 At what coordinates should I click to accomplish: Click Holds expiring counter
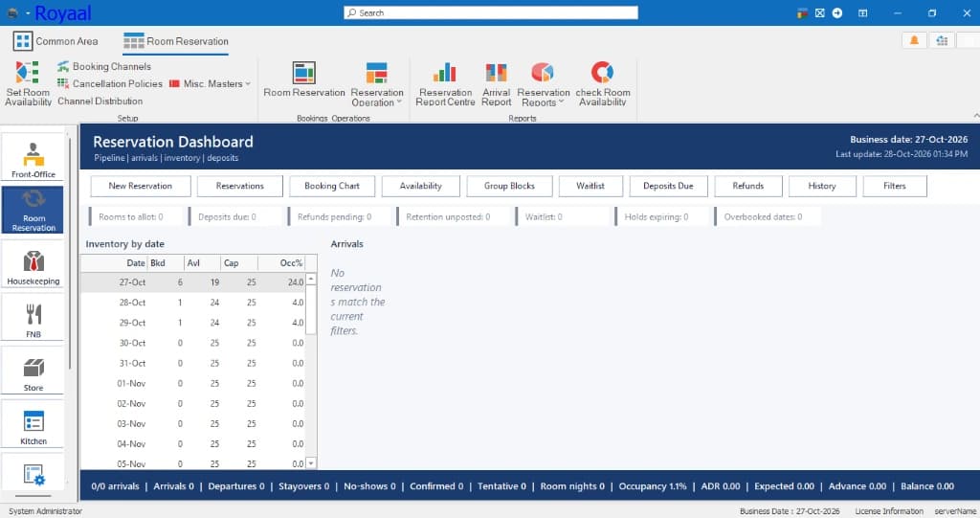tap(662, 216)
